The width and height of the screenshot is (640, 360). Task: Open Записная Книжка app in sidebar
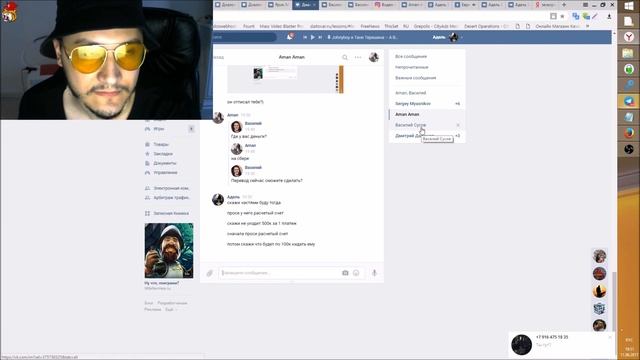[x=167, y=213]
